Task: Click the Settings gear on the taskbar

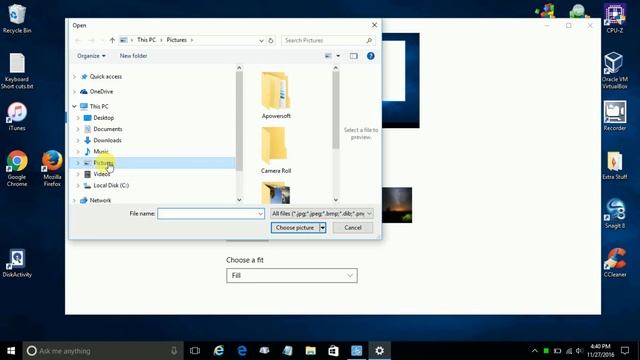Action: pyautogui.click(x=380, y=351)
